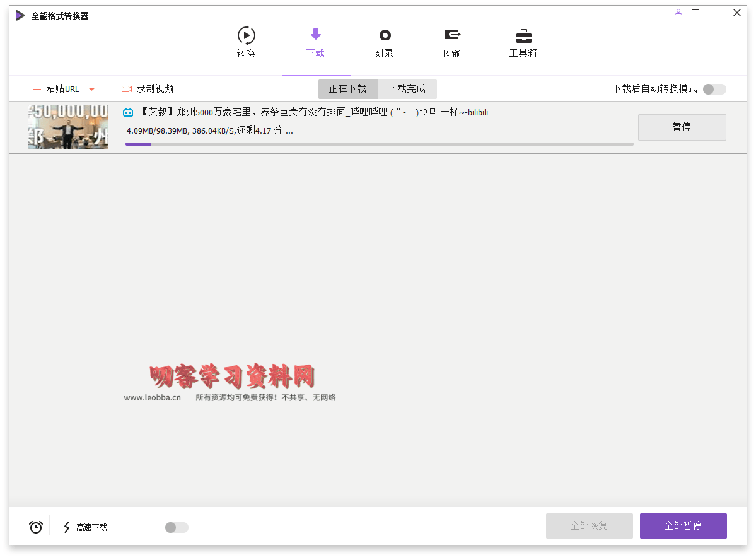The height and width of the screenshot is (560, 756).
Task: Expand the 粘贴URL dropdown arrow
Action: (x=91, y=89)
